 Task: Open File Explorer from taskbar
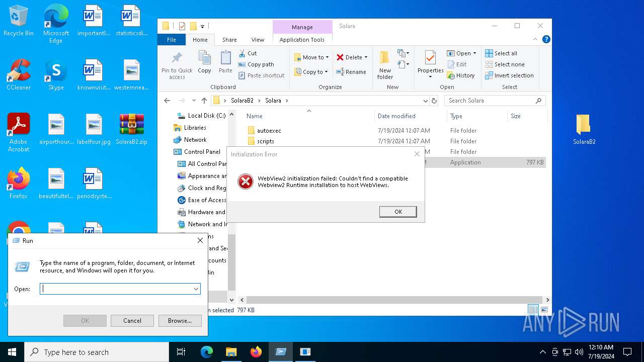231,352
